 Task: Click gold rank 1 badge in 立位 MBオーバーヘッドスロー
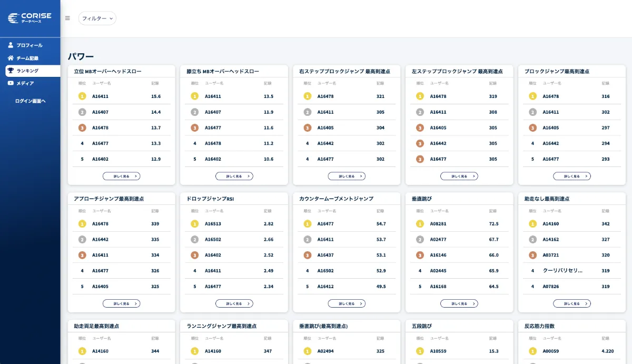tap(82, 96)
